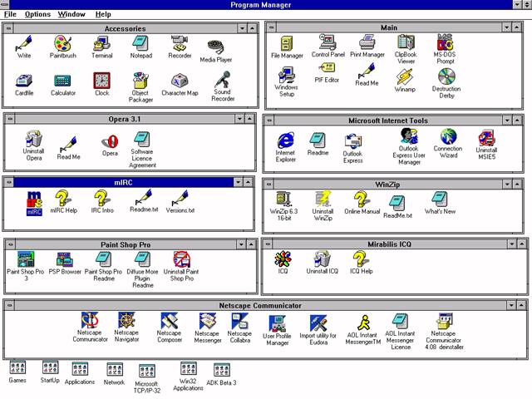This screenshot has width=532, height=399.
Task: Select the ADK Beta 3 group
Action: [222, 370]
